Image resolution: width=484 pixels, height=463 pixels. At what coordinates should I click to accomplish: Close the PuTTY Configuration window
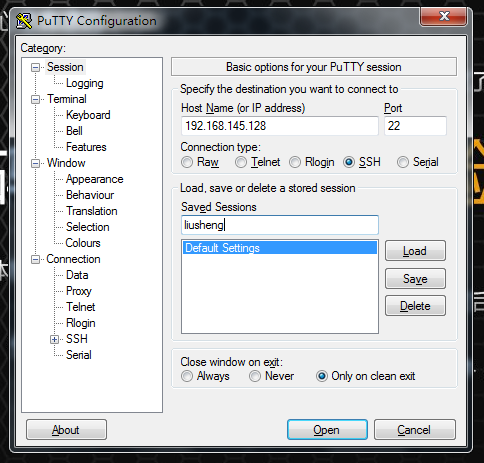click(x=444, y=17)
